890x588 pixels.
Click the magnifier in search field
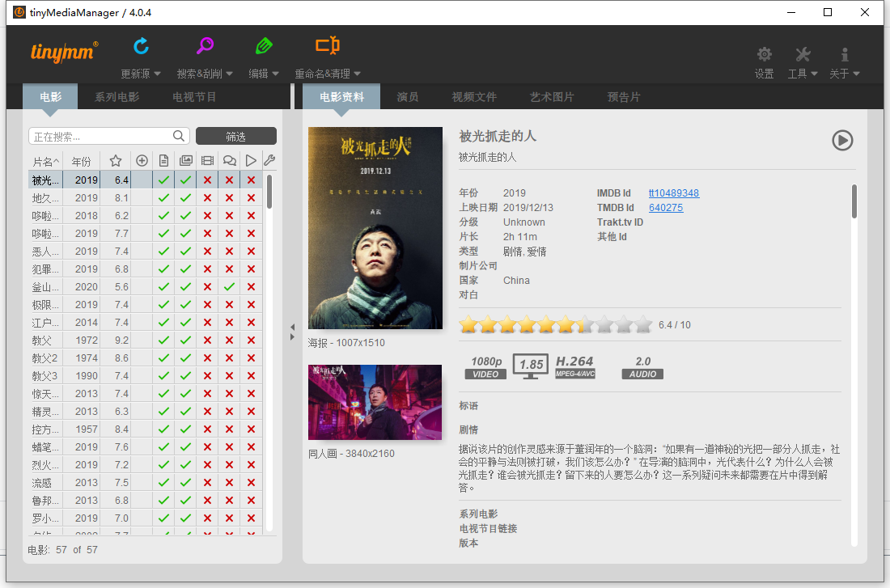click(x=179, y=136)
